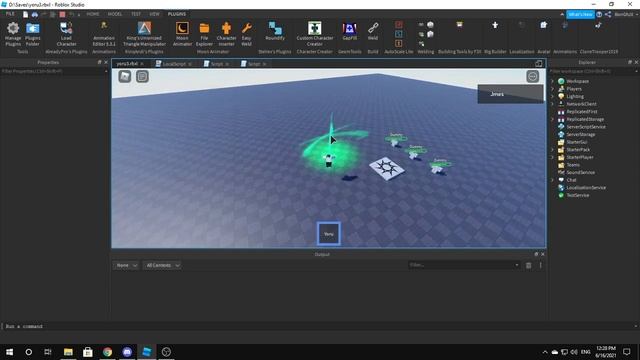Open King's Unionized Triangle Manipulator plugin
The height and width of the screenshot is (360, 640).
144,34
